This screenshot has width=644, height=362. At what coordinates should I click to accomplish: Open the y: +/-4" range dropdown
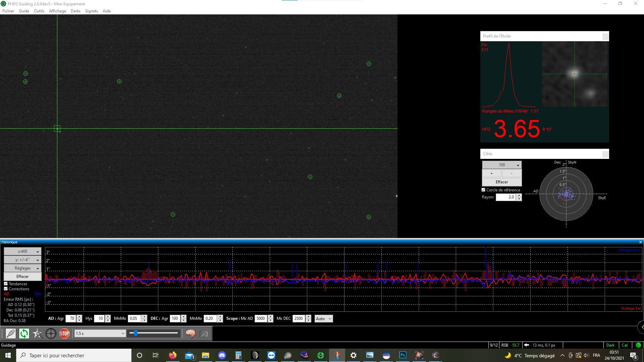pos(22,260)
